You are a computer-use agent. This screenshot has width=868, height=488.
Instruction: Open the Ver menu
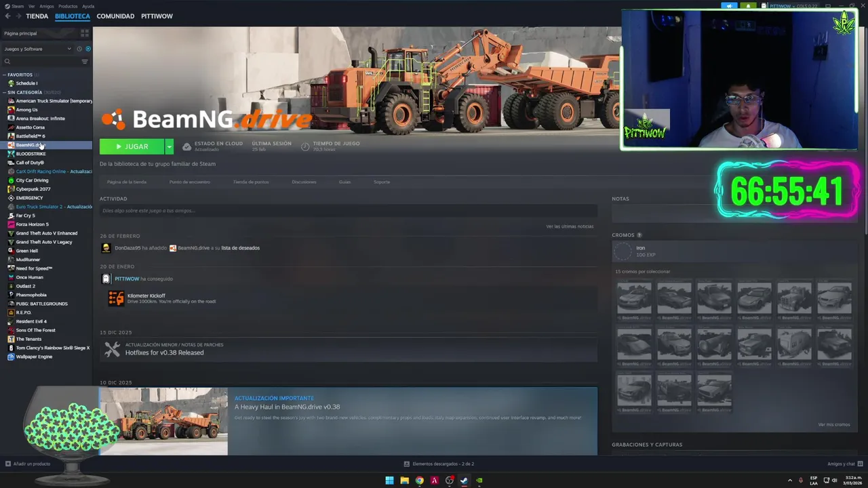[x=32, y=6]
